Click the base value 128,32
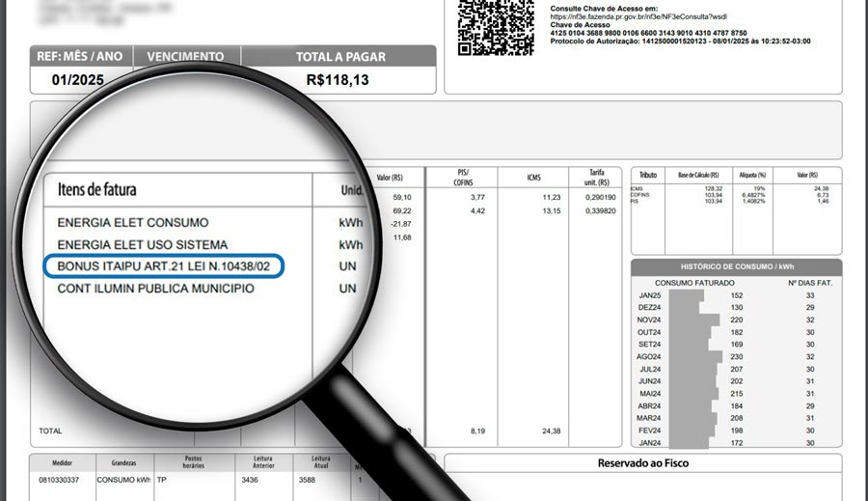 point(713,189)
